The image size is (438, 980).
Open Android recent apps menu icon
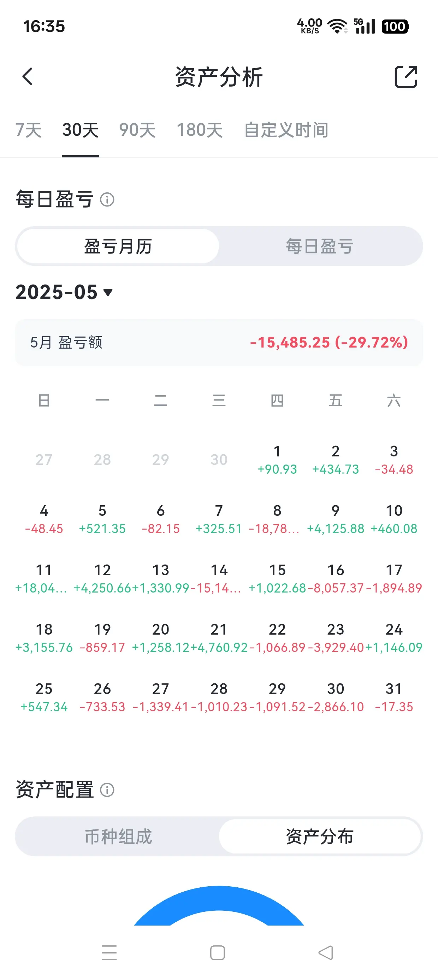tap(109, 952)
